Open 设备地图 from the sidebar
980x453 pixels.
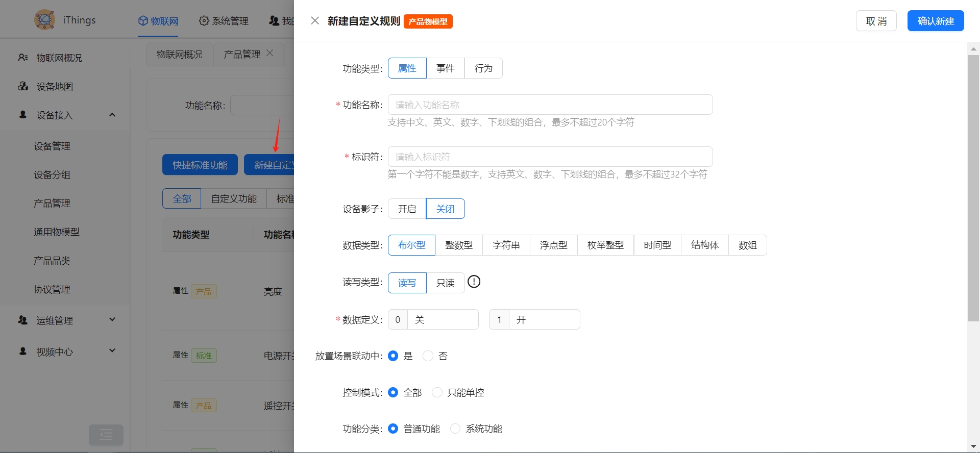tap(55, 87)
